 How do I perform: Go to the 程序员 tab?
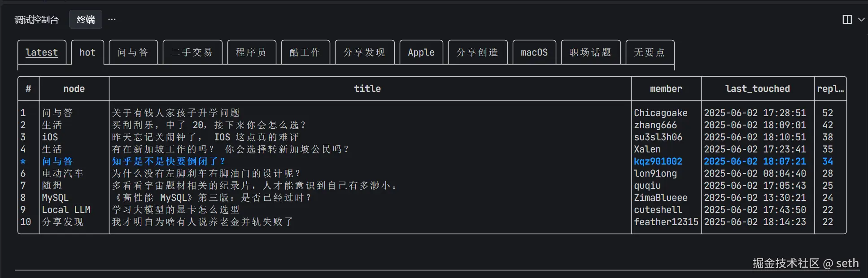[x=251, y=52]
